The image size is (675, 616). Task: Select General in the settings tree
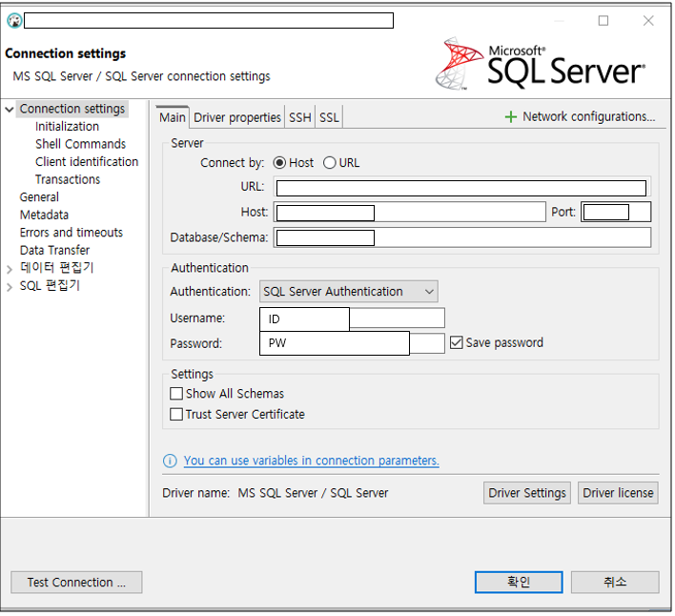point(39,197)
